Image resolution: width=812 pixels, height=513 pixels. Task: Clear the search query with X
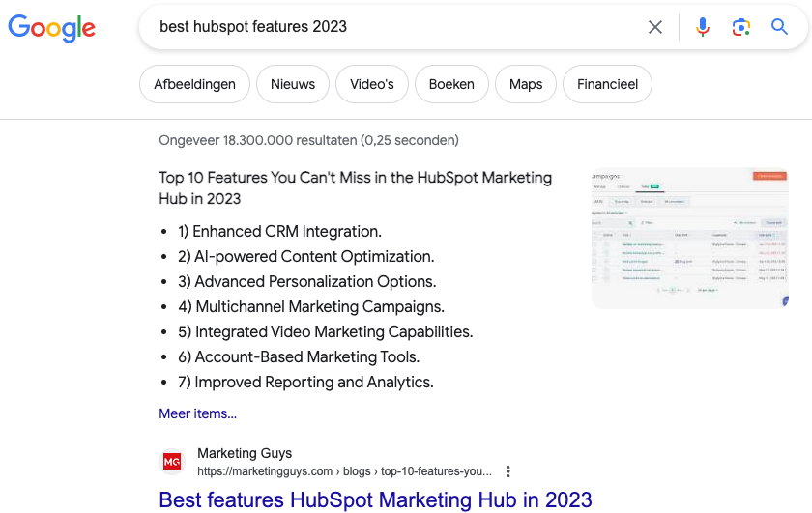coord(655,27)
